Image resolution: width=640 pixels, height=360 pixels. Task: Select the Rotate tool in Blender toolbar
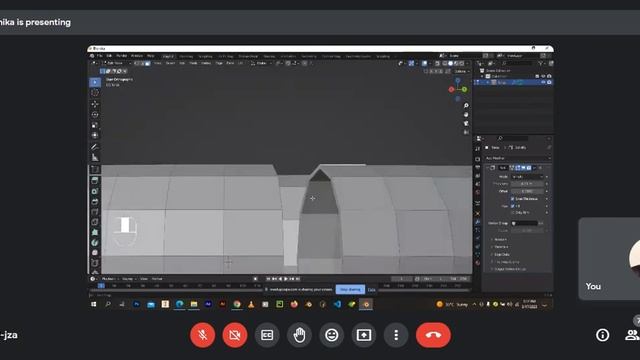coord(95,115)
